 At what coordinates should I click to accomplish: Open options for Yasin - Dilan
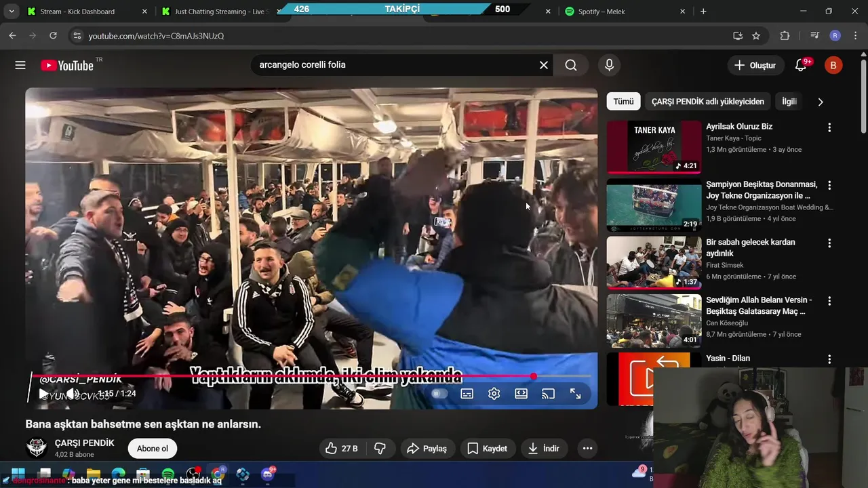coord(829,359)
